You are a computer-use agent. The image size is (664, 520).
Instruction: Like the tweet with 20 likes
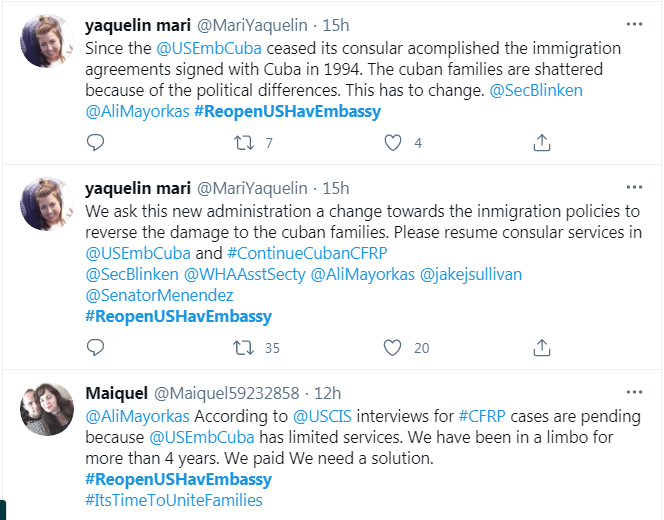pos(392,348)
